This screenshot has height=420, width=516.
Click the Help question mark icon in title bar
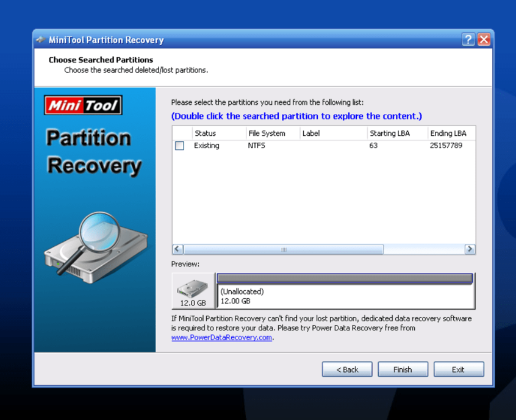tap(468, 40)
